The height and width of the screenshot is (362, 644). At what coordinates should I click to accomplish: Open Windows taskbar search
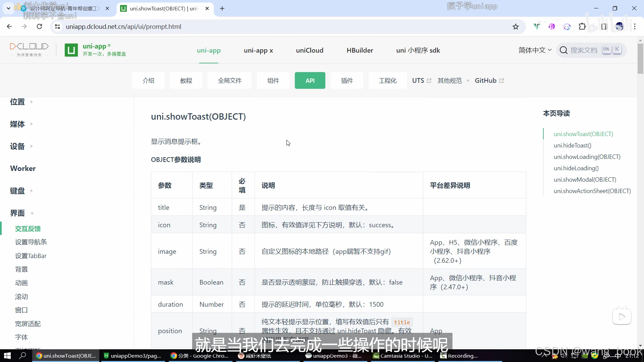click(x=23, y=356)
